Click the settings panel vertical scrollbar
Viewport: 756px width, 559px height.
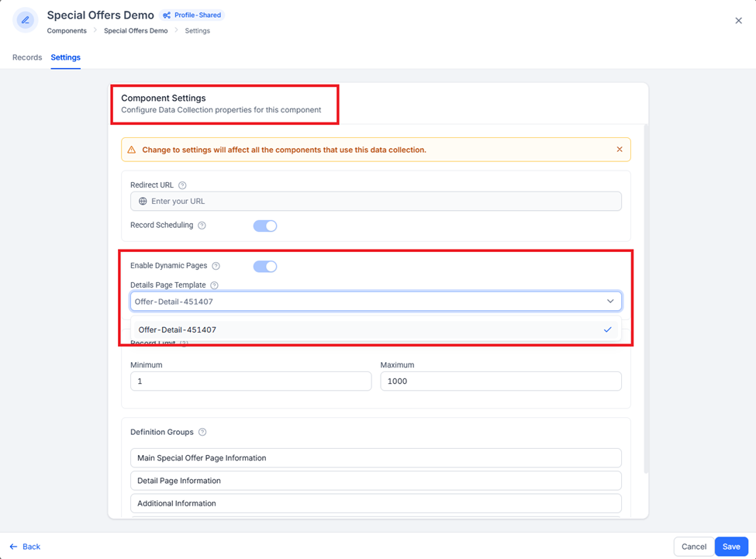pyautogui.click(x=646, y=298)
